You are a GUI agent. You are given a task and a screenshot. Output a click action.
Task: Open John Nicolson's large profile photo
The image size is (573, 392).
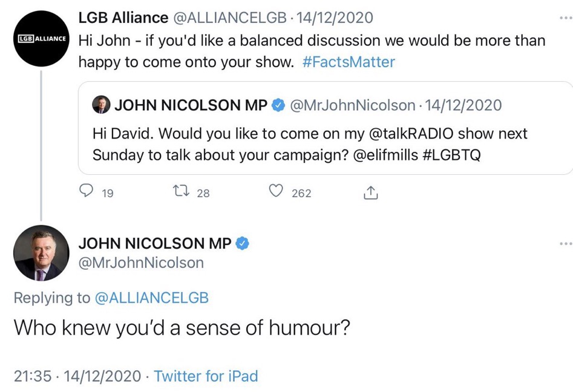click(x=42, y=253)
